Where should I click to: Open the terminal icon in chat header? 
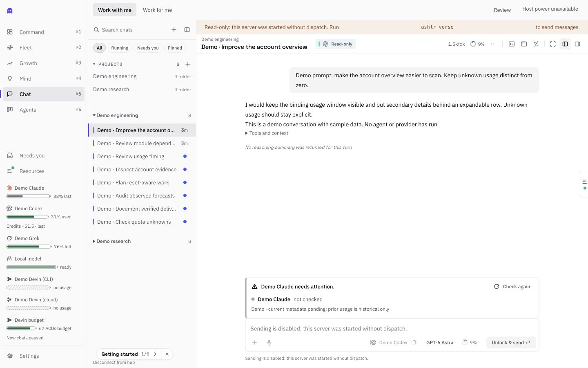pos(512,44)
